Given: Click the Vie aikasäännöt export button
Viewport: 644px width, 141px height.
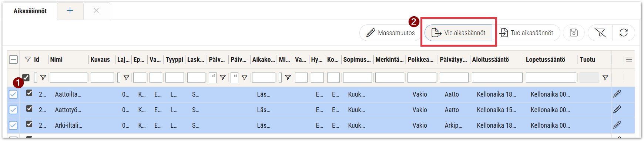Looking at the screenshot, I should click(458, 33).
